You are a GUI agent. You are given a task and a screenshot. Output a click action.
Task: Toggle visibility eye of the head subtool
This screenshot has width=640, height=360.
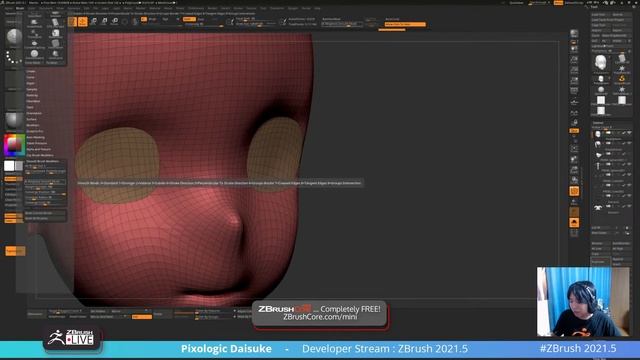pos(629,133)
